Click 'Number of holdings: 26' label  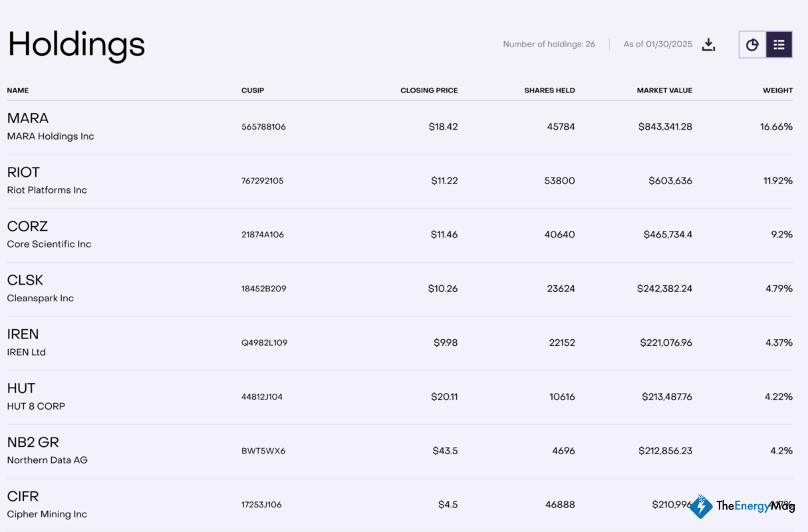point(549,45)
